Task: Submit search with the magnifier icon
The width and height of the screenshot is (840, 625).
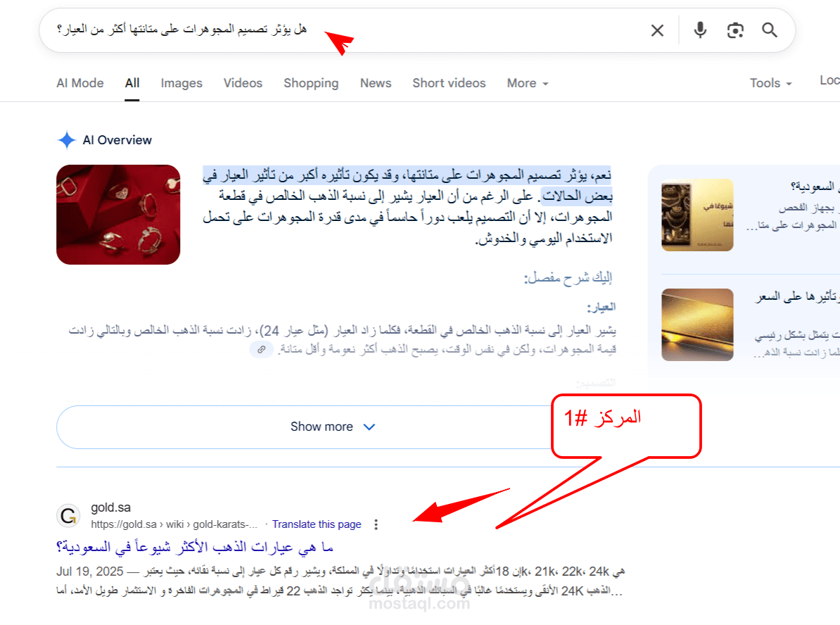Action: 769,30
